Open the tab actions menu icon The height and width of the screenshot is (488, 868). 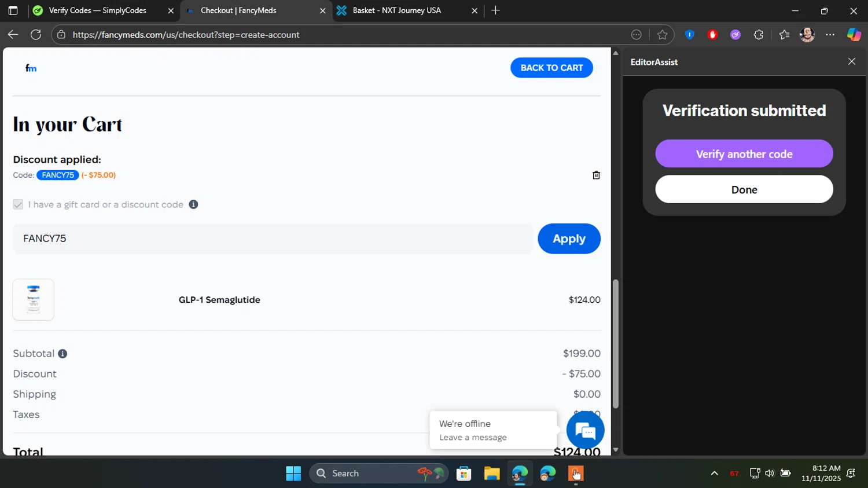pos(13,10)
